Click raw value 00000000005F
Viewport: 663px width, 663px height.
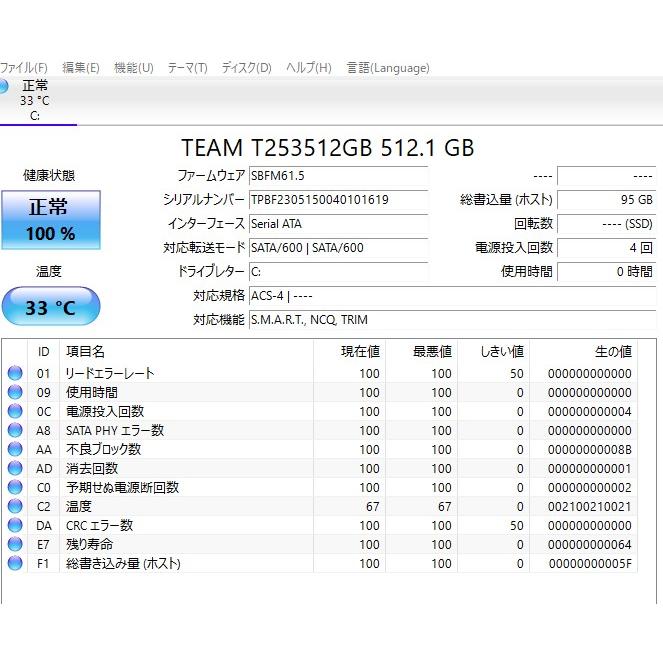pyautogui.click(x=590, y=564)
